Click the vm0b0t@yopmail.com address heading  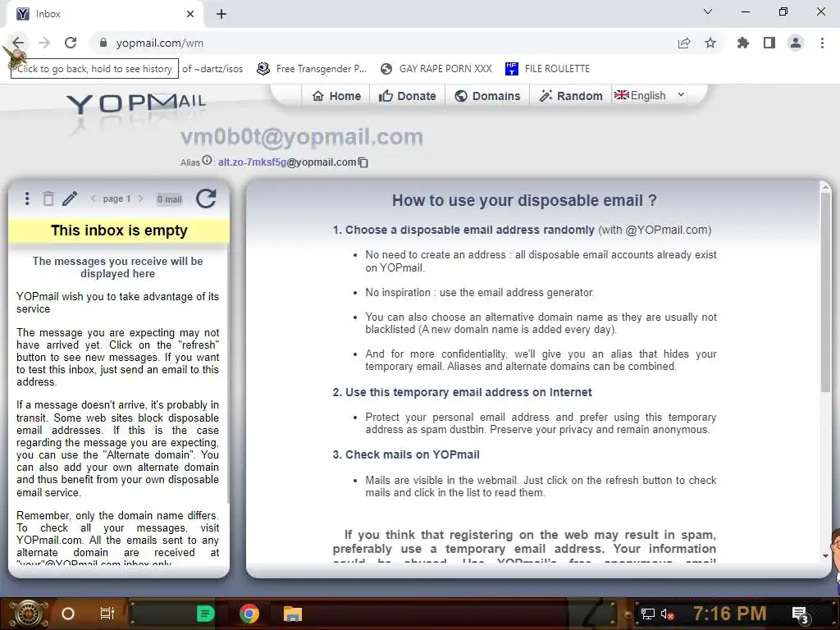(x=302, y=137)
